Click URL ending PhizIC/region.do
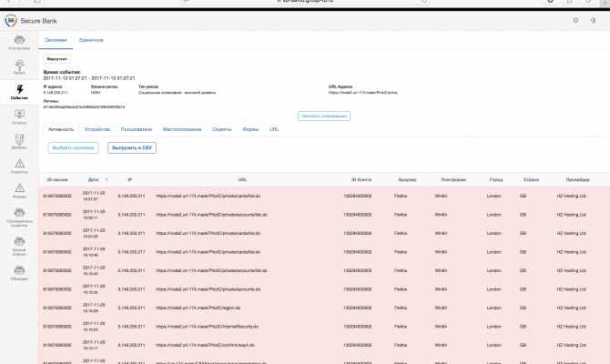 (198, 308)
